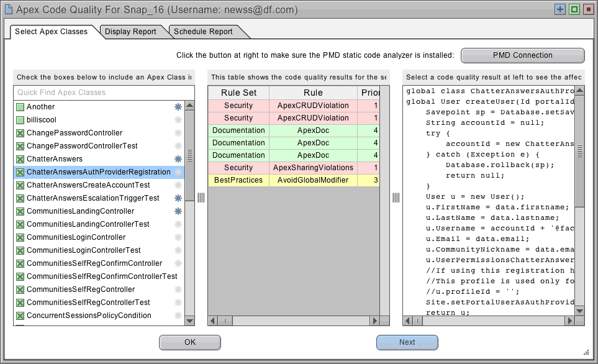Click the 'String accountId = null;' code line
The height and width of the screenshot is (364, 598).
pyautogui.click(x=485, y=122)
